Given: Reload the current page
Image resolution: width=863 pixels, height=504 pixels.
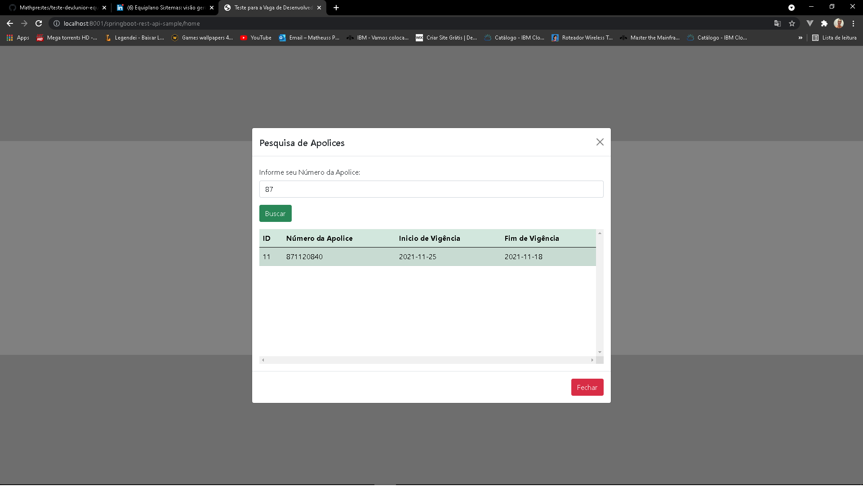Looking at the screenshot, I should pos(39,23).
